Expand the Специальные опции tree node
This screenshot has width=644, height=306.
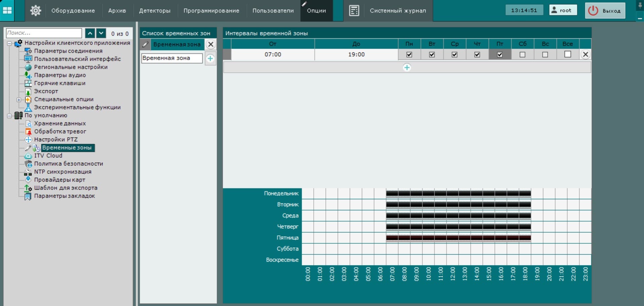19,100
